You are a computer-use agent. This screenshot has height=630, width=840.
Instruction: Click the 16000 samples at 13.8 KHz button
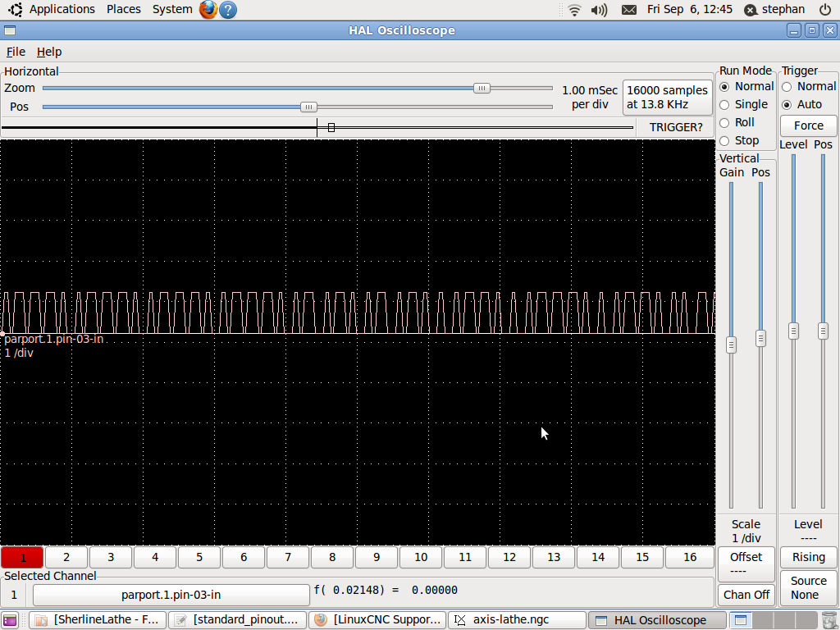point(667,98)
